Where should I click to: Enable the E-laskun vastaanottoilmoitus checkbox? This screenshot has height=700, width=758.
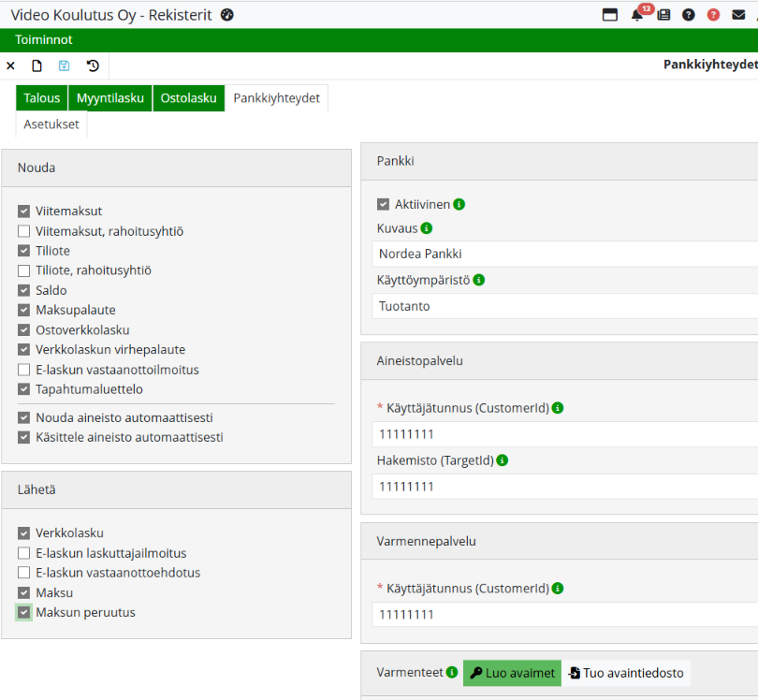(24, 370)
